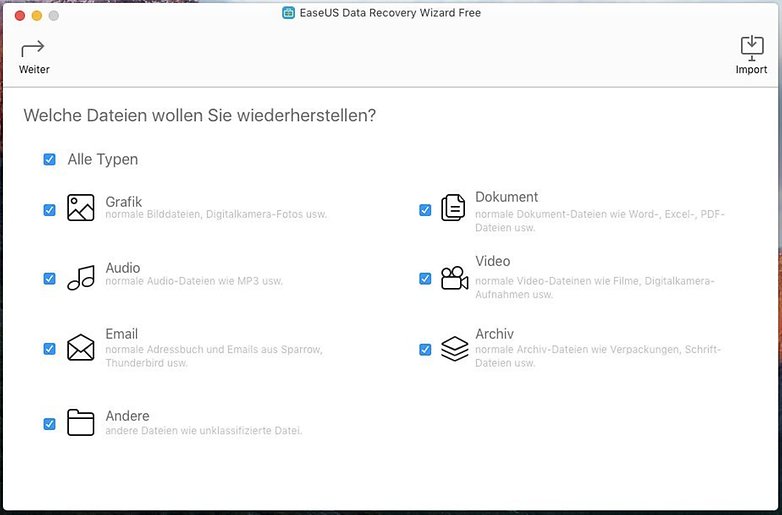
Task: Disable the Email checkbox
Action: point(49,349)
